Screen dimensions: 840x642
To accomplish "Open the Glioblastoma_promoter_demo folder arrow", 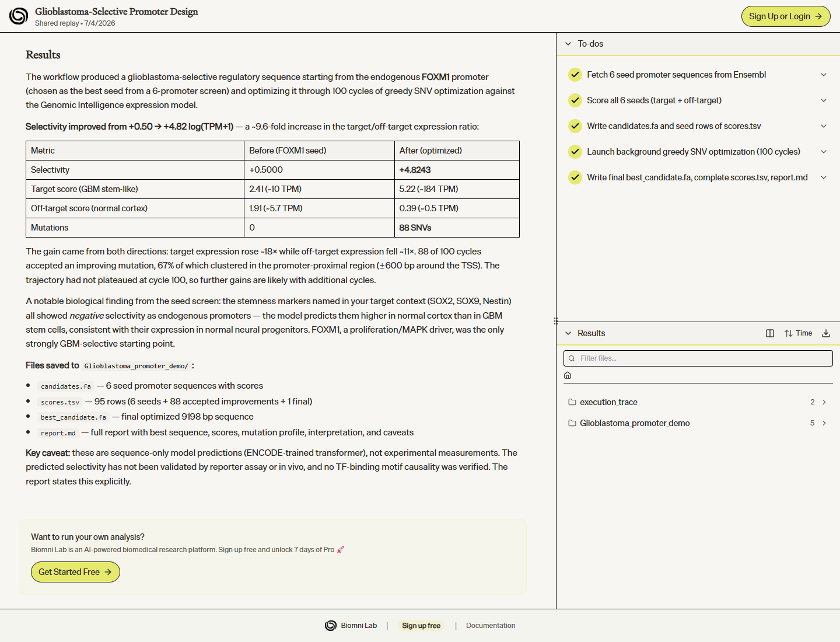I will coord(824,423).
